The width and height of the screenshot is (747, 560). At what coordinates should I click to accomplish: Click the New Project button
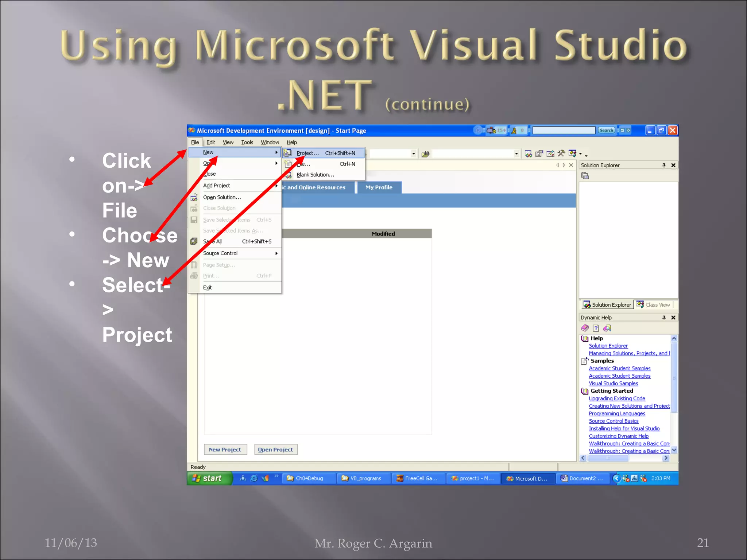point(225,450)
